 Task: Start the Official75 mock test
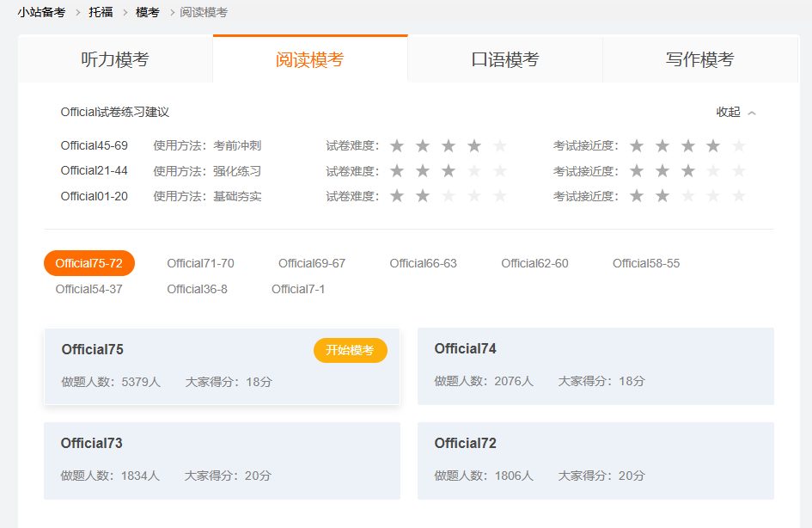click(350, 350)
